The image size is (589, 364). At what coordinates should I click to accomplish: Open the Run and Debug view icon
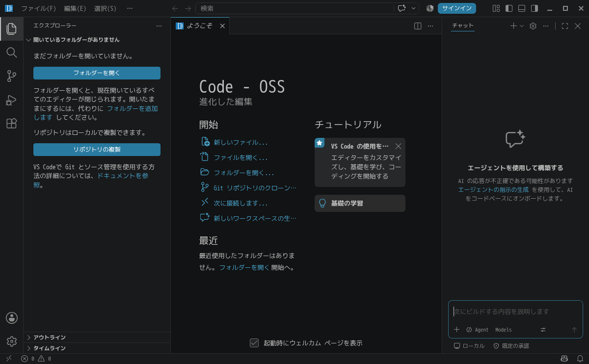tap(11, 100)
